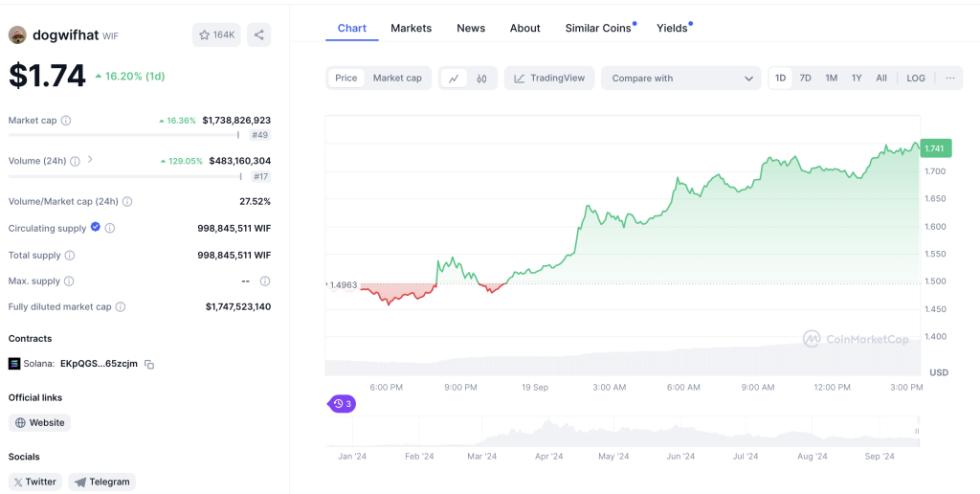Click the Market cap rank progress bar

(123, 134)
